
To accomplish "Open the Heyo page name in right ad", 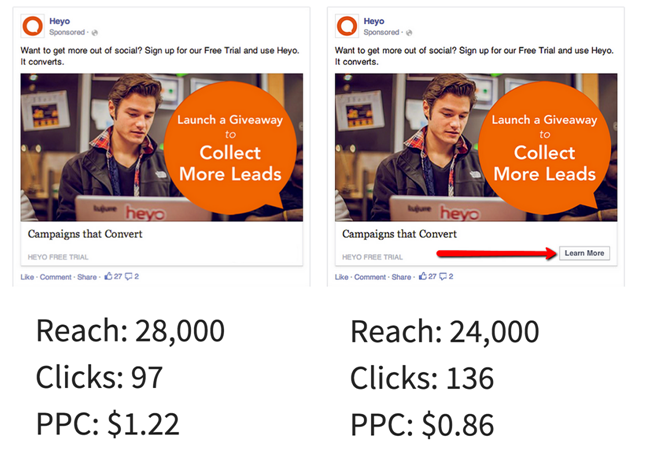I will coord(375,20).
